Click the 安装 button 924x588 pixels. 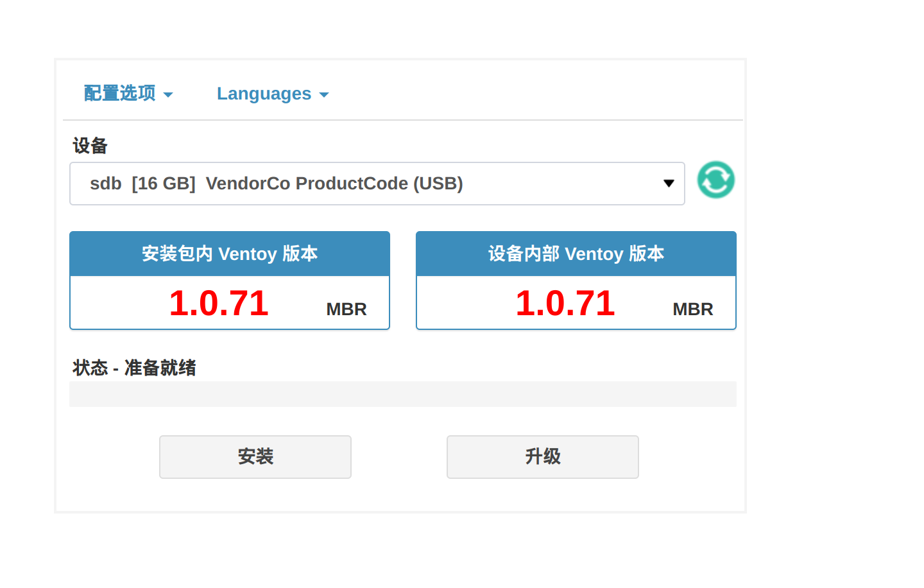(255, 457)
